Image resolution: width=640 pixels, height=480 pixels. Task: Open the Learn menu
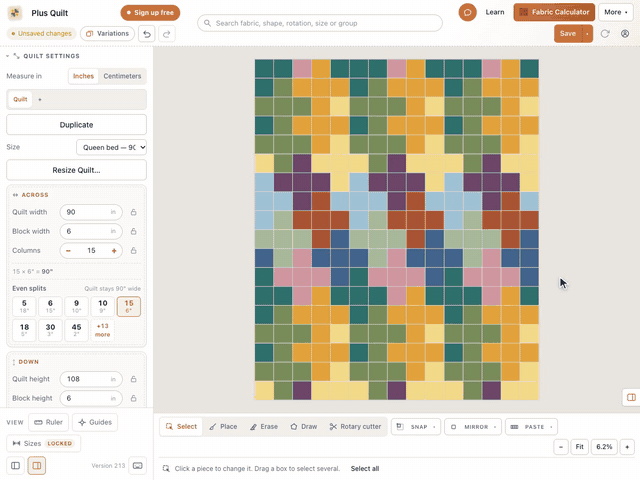pyautogui.click(x=495, y=12)
